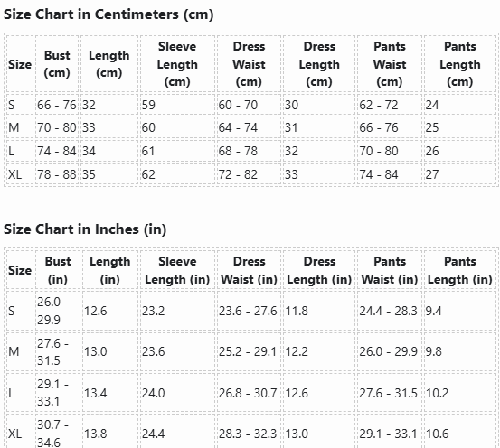Click the 25.2 - 29.1 dress waist cell
This screenshot has height=448, width=500.
click(248, 351)
